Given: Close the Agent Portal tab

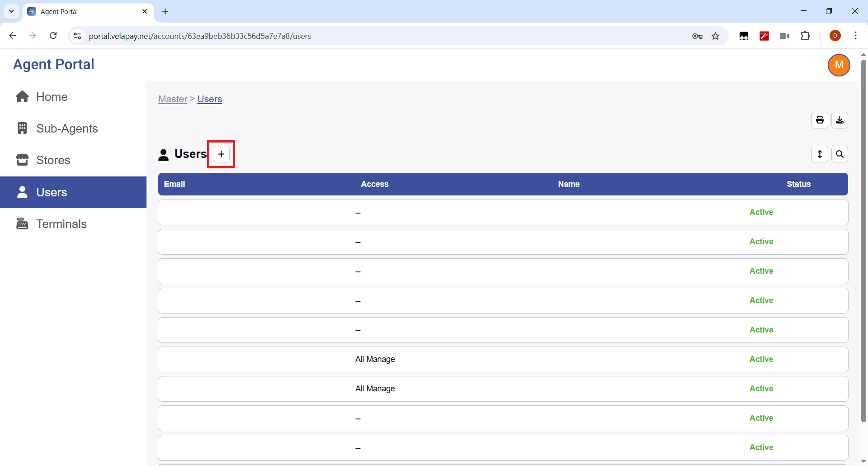Looking at the screenshot, I should click(x=145, y=11).
